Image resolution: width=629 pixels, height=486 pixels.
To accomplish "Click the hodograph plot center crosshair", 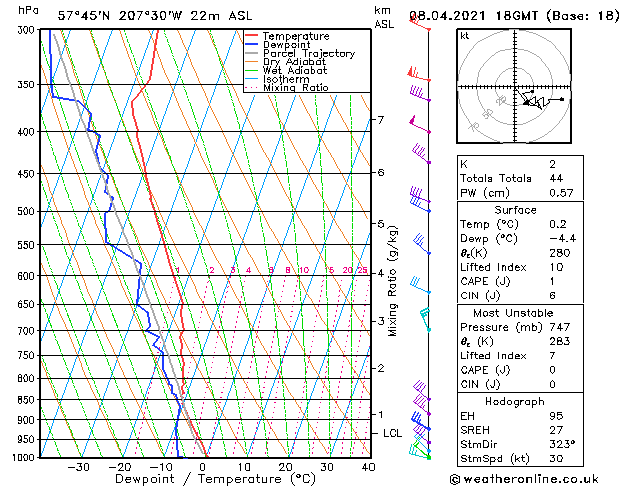I will (515, 87).
